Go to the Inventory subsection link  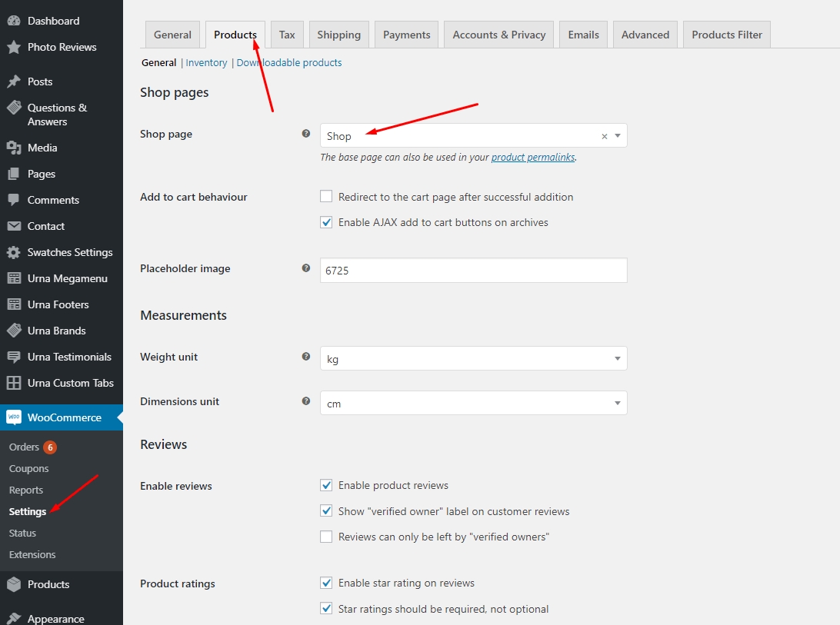click(206, 63)
